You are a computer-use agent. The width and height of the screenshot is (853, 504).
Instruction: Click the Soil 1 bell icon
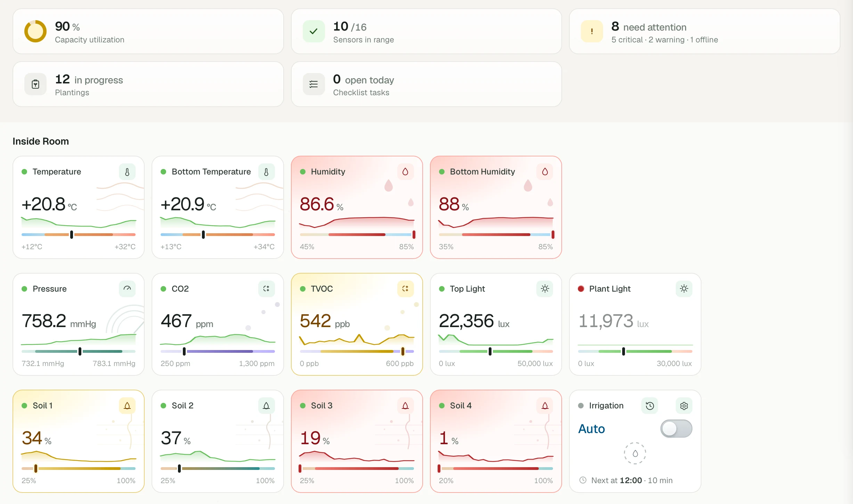click(x=127, y=406)
